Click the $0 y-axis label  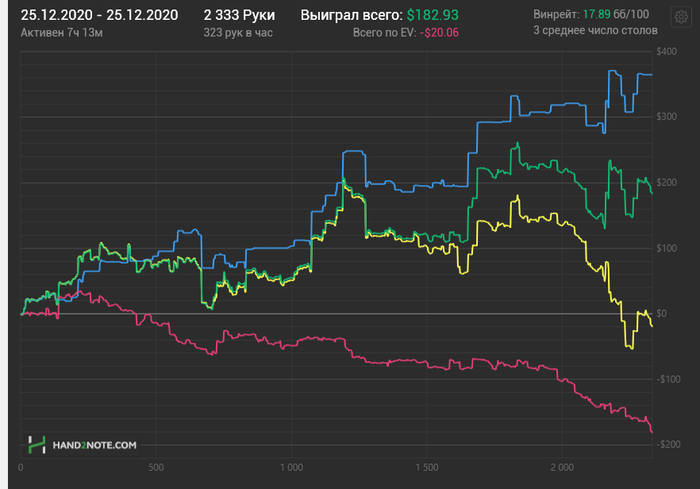(x=662, y=313)
